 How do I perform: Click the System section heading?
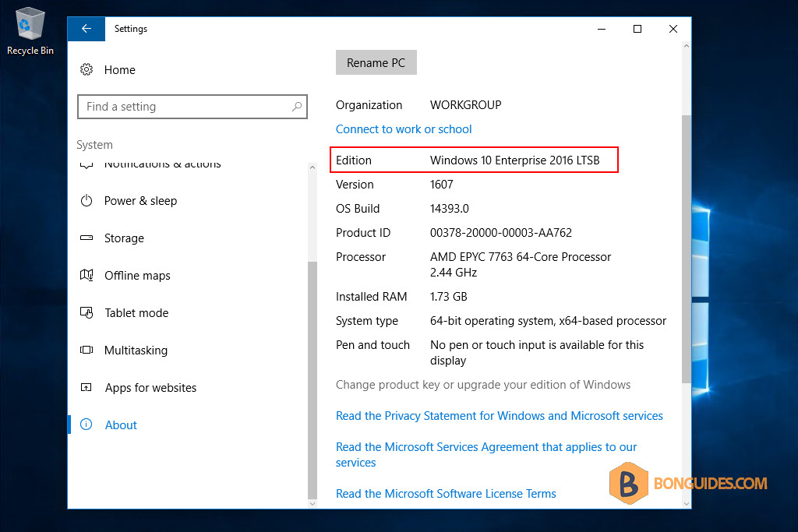tap(94, 145)
